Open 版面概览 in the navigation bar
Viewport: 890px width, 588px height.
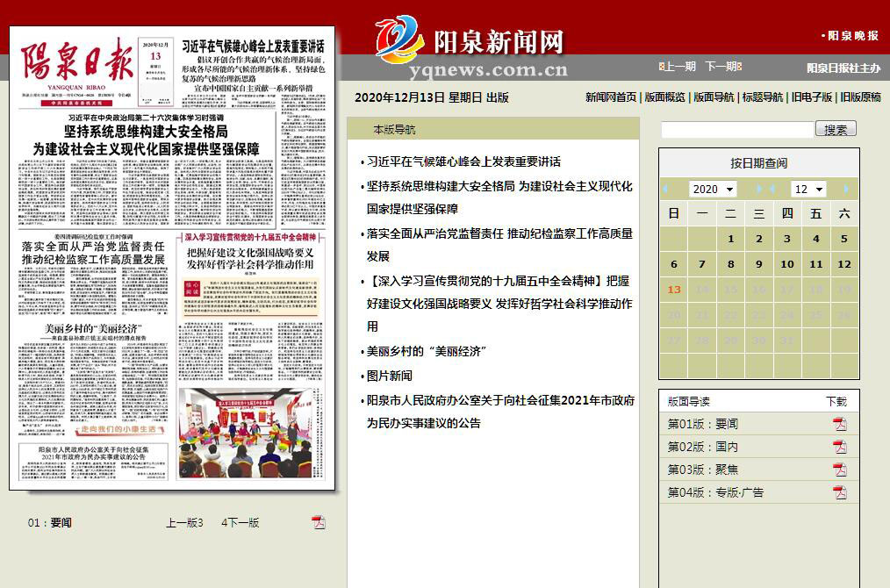664,97
